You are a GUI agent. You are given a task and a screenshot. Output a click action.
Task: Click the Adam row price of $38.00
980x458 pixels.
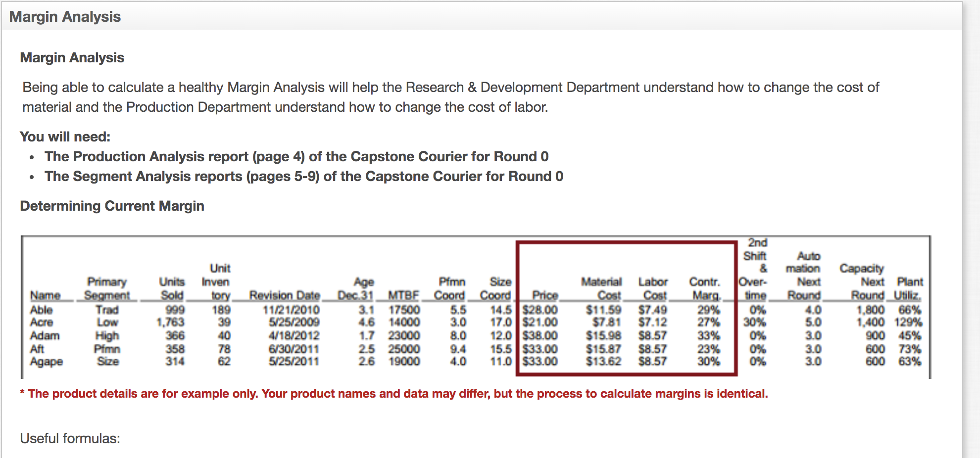[540, 335]
